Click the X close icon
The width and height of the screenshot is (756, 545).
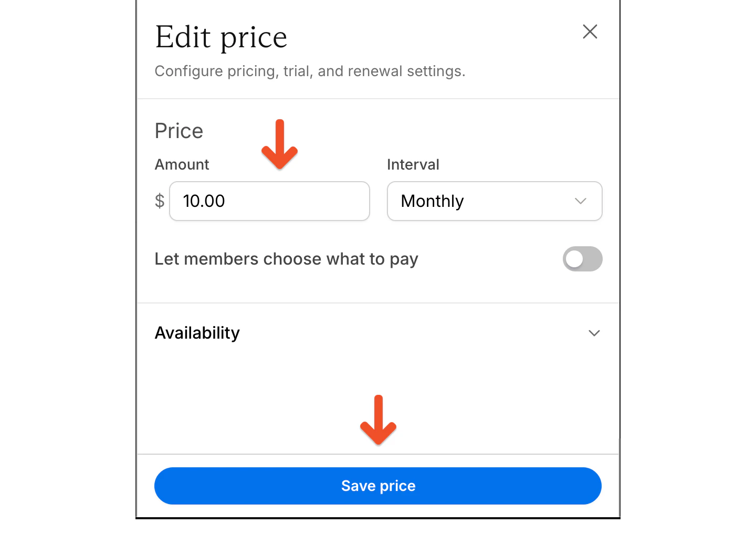tap(590, 32)
